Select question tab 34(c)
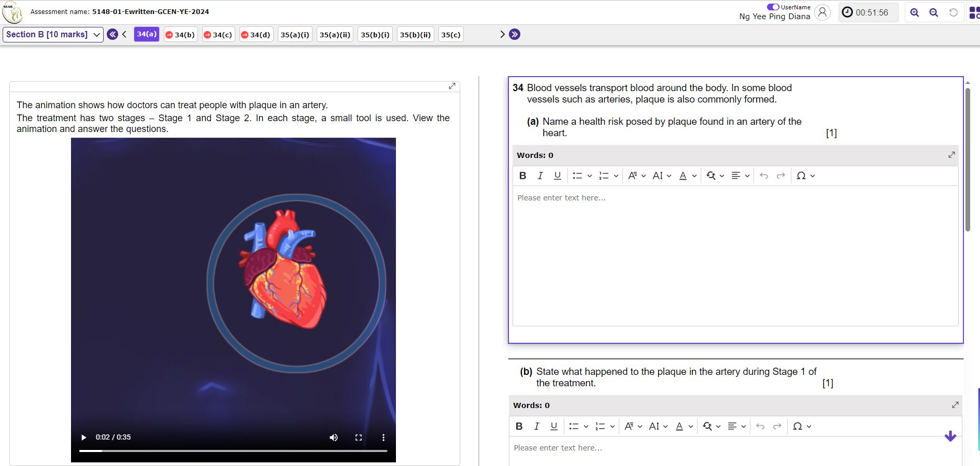Image resolution: width=980 pixels, height=466 pixels. click(218, 35)
